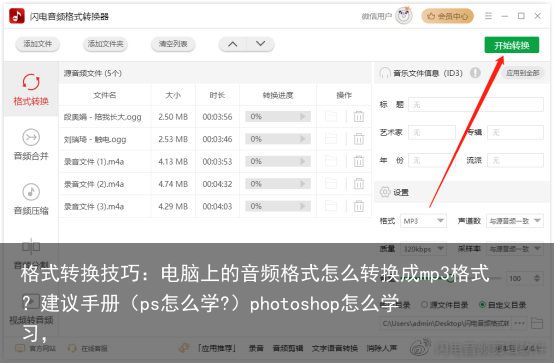Click the app logo icon
The image size is (554, 363).
coord(17,16)
